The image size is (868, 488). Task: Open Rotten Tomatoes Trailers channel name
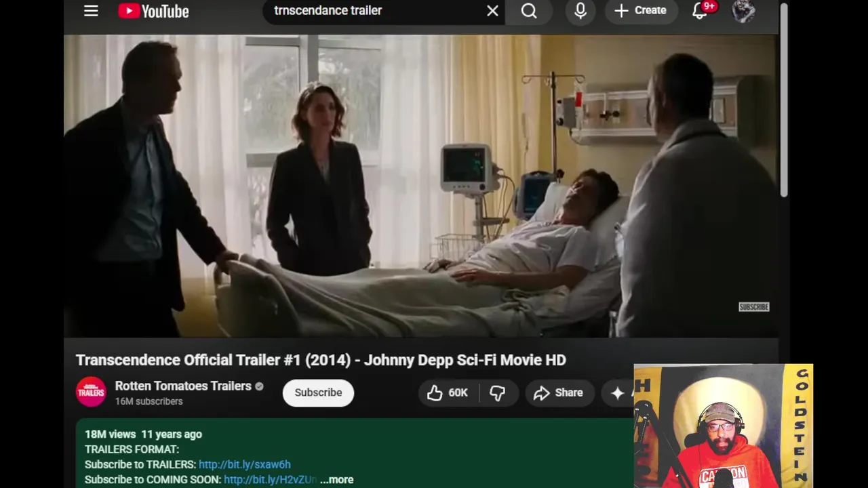pyautogui.click(x=183, y=386)
